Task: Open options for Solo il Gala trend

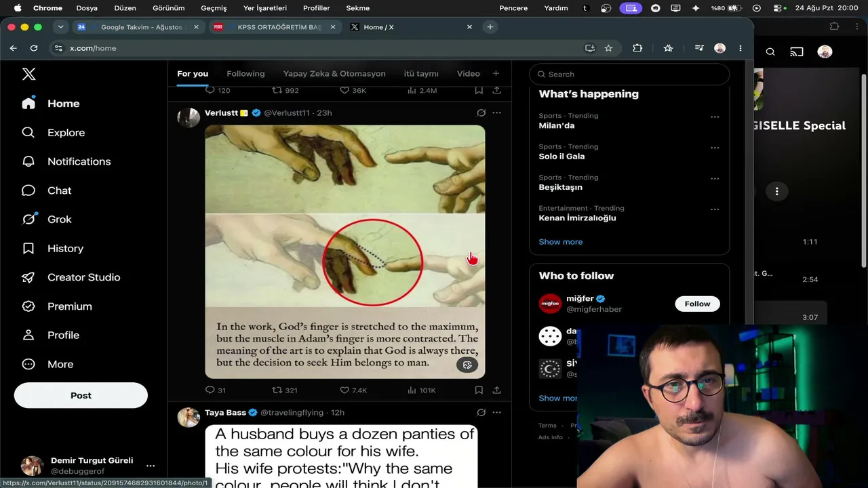Action: [715, 148]
